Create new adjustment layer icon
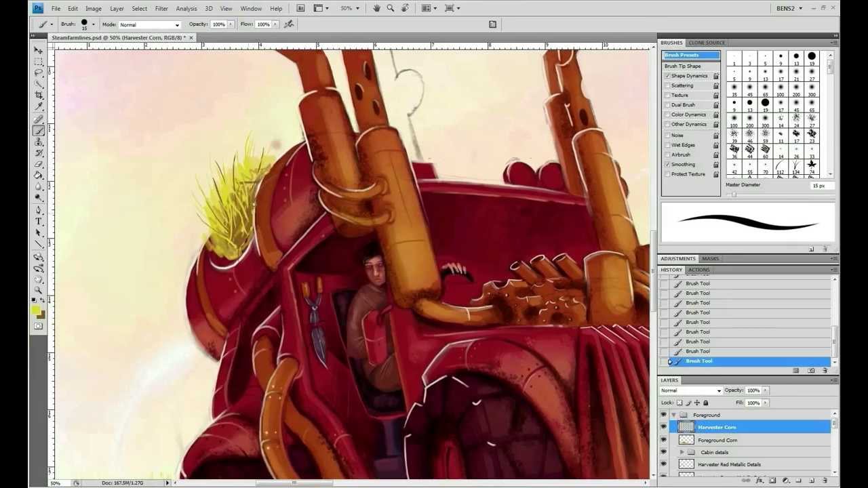 click(x=786, y=481)
